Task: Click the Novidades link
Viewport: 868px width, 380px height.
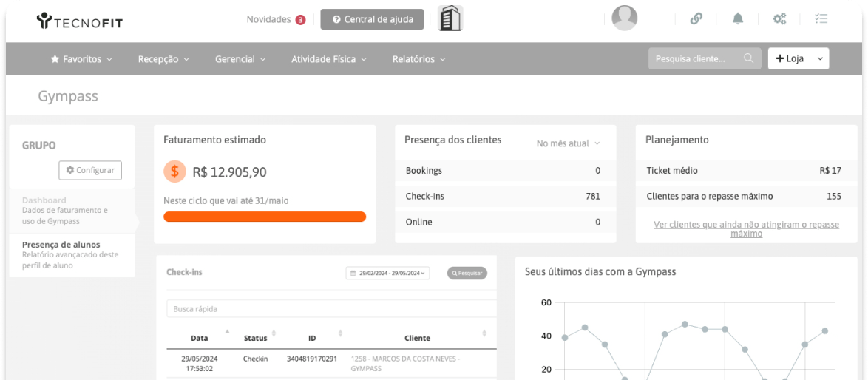Action: 268,19
